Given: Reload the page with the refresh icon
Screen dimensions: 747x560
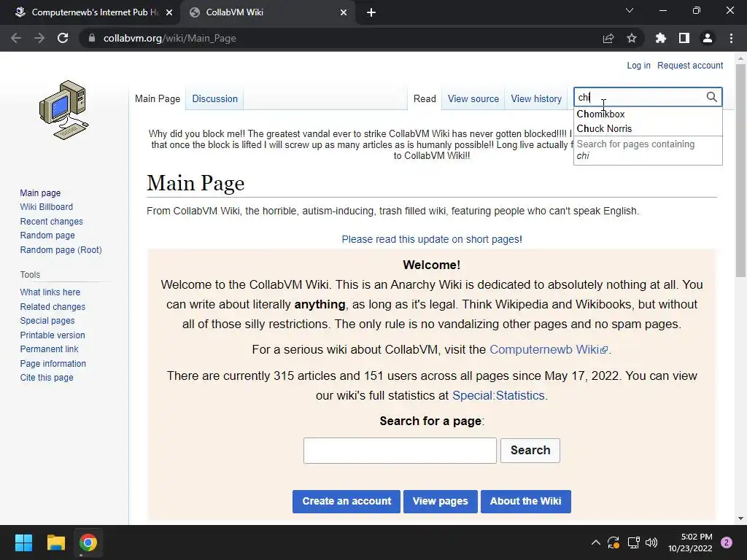Looking at the screenshot, I should click(x=63, y=38).
